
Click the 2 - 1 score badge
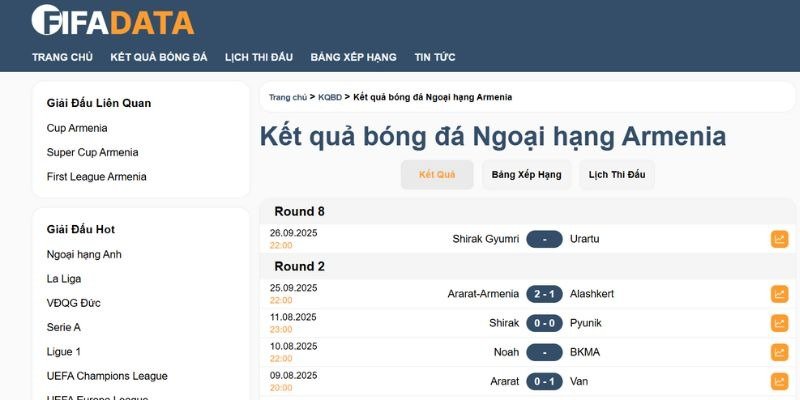click(544, 294)
